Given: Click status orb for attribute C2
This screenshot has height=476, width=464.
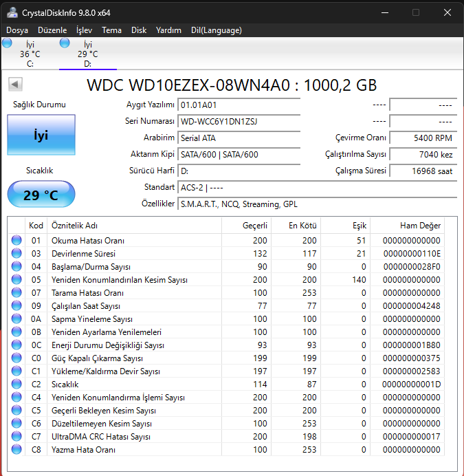Looking at the screenshot, I should 16,384.
